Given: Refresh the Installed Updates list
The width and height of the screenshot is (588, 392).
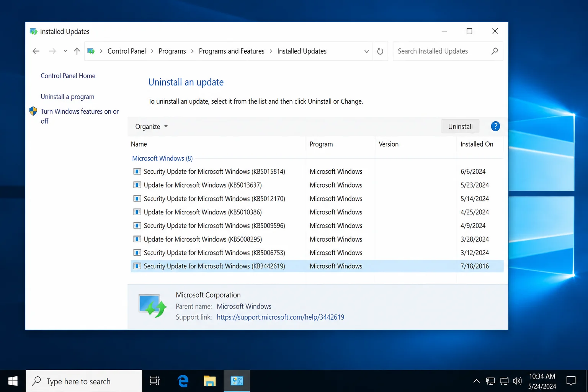Looking at the screenshot, I should [x=380, y=51].
